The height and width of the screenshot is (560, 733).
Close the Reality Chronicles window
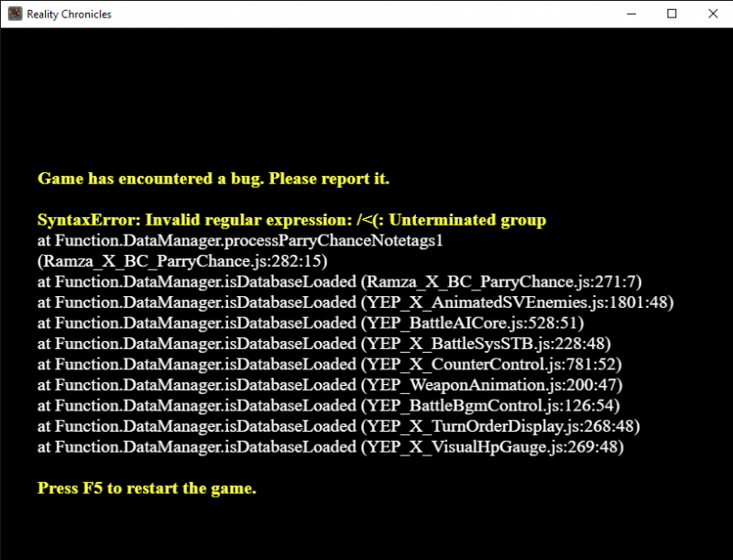(713, 14)
